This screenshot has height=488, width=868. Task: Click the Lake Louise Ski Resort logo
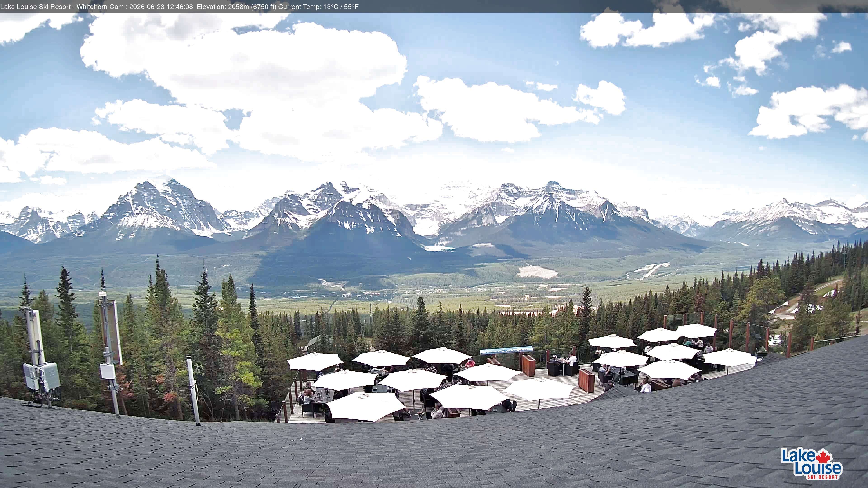coord(811,463)
